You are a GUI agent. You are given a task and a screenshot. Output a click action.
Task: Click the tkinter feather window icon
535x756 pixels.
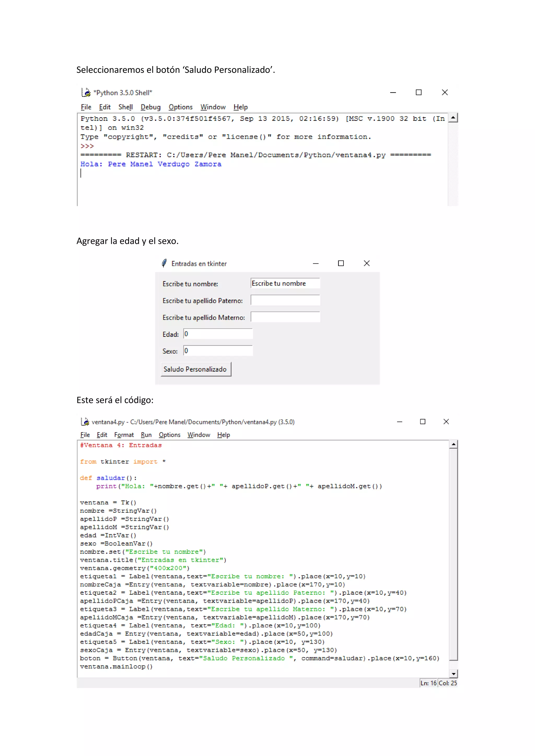point(164,263)
